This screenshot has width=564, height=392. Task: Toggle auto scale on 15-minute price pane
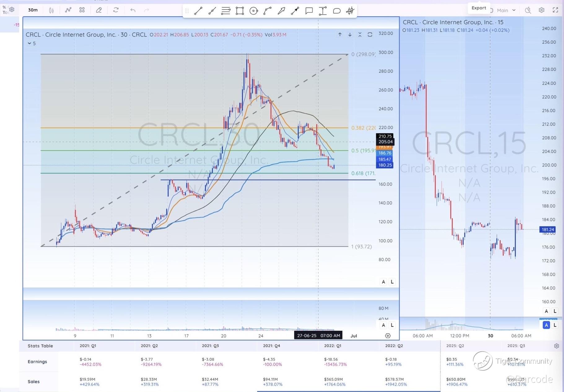pyautogui.click(x=546, y=311)
